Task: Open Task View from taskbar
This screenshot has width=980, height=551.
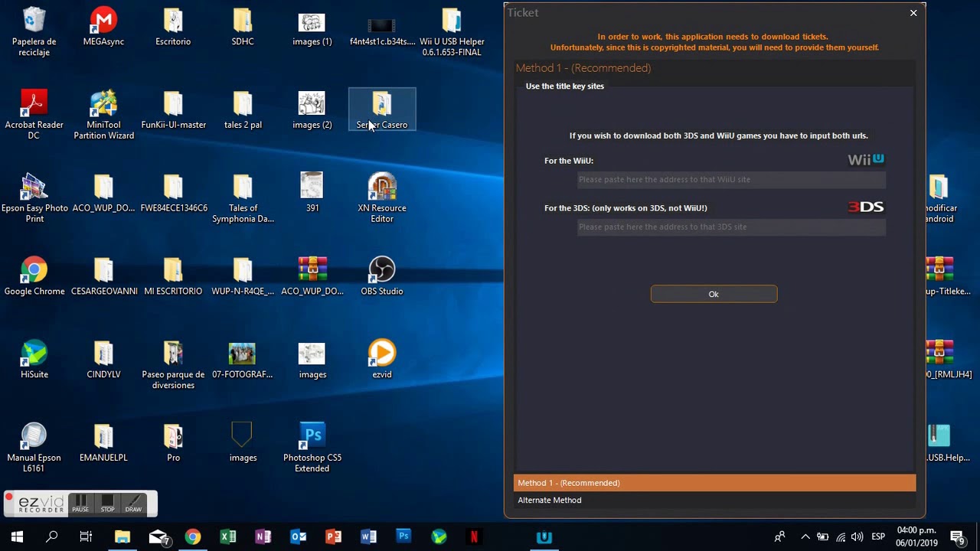Action: tap(86, 537)
